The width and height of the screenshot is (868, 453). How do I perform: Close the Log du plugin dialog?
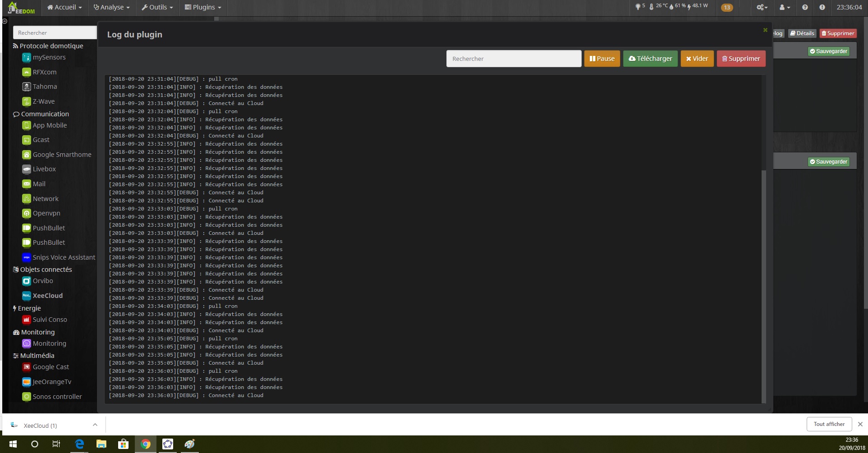765,30
